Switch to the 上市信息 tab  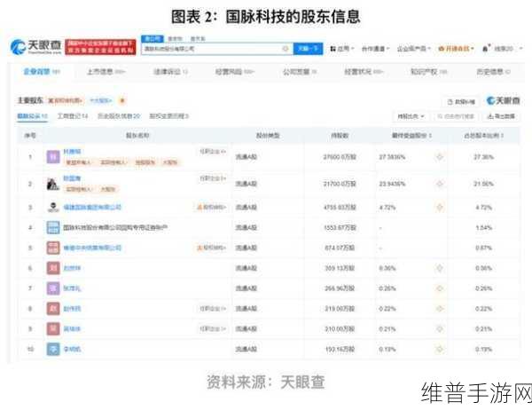106,71
